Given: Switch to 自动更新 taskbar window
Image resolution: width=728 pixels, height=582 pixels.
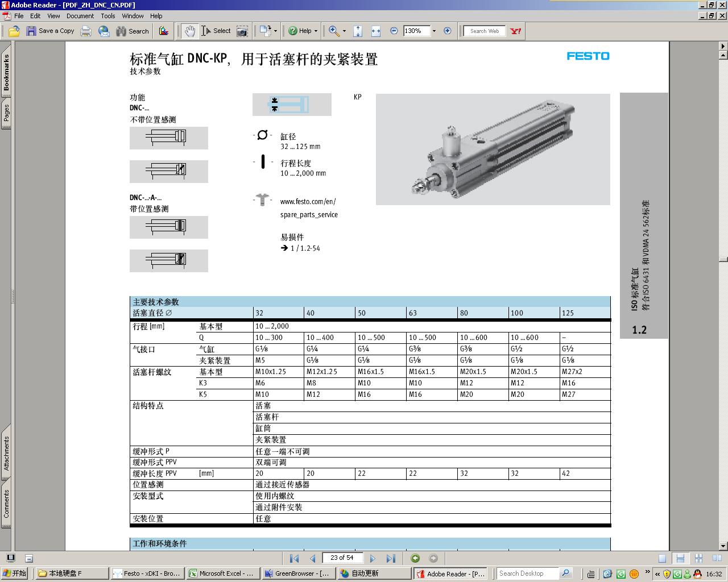Looking at the screenshot, I should (x=374, y=573).
